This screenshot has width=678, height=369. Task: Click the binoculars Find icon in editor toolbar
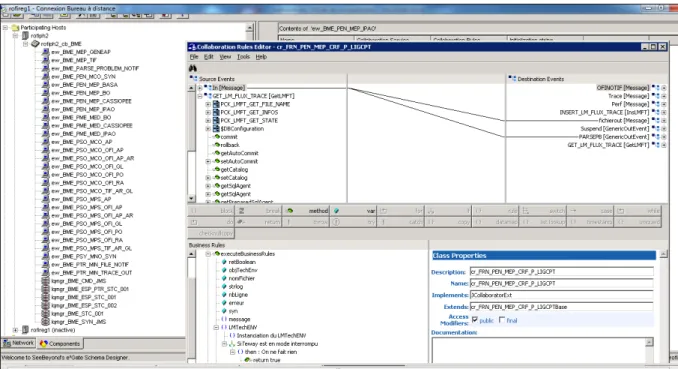coord(193,68)
